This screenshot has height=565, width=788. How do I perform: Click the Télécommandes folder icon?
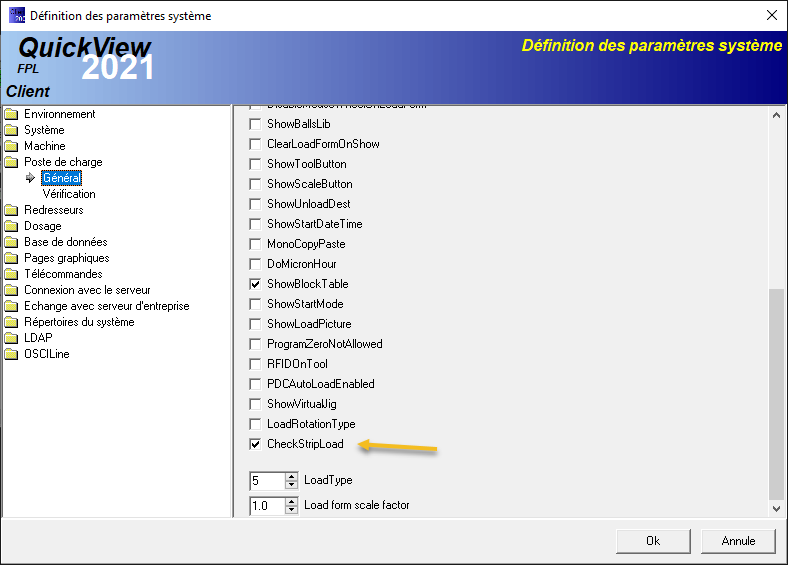coord(11,274)
